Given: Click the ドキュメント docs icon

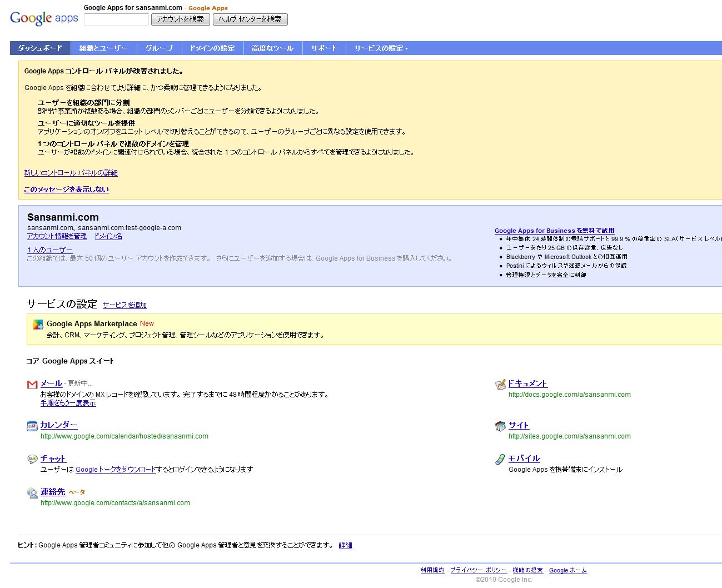Looking at the screenshot, I should pyautogui.click(x=500, y=384).
